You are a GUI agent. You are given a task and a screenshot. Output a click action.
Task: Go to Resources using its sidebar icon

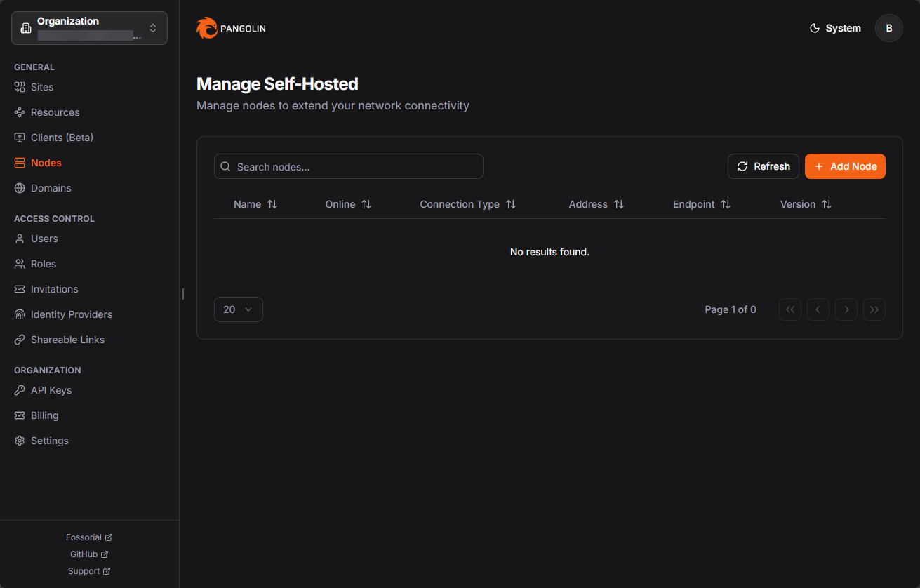click(20, 112)
